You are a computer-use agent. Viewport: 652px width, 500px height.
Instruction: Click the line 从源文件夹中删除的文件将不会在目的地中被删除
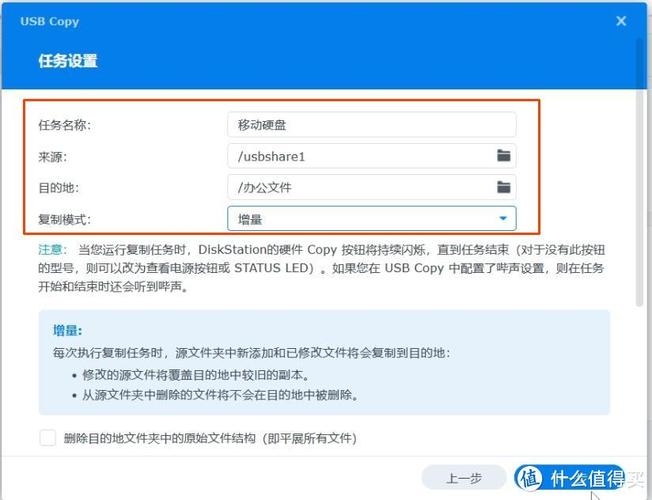220,394
